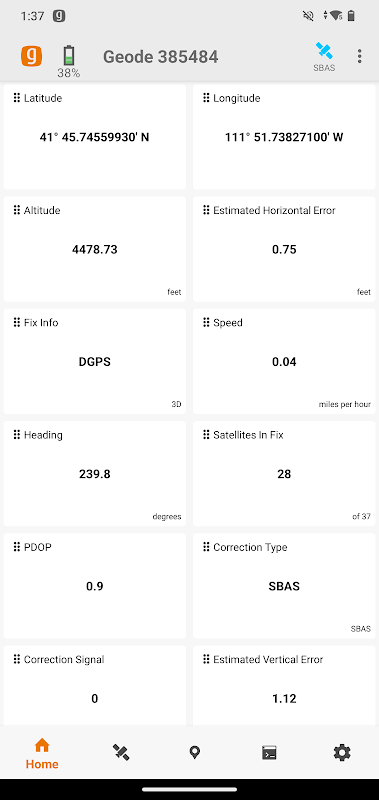379x800 pixels.
Task: Tap the Correction Type SBAS tile
Action: point(284,586)
